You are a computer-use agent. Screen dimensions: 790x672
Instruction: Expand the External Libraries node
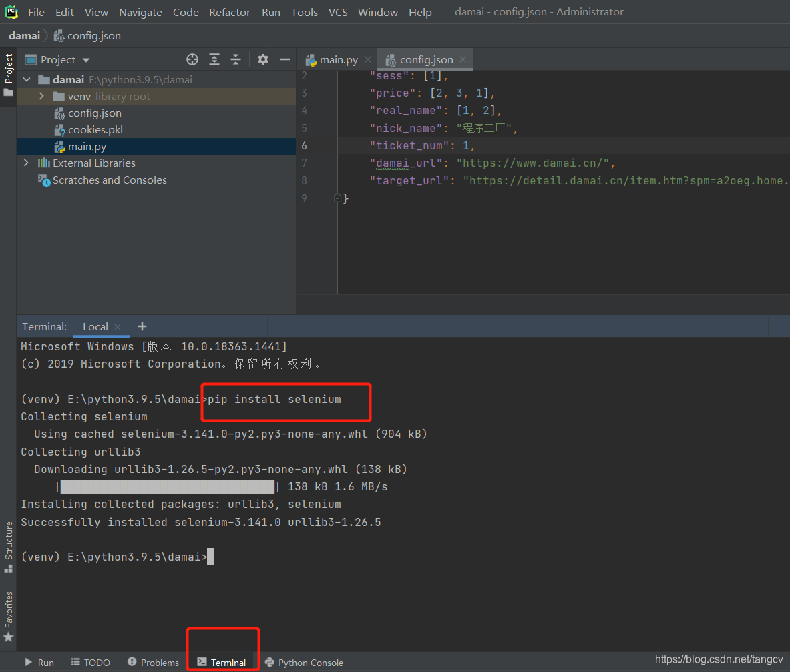pos(26,163)
